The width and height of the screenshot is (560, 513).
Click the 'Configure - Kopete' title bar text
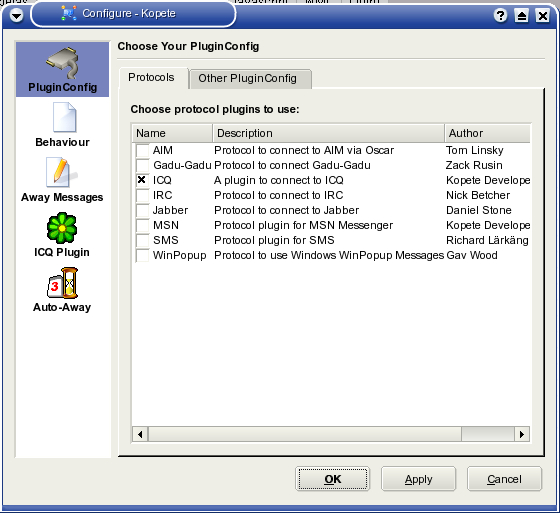129,14
